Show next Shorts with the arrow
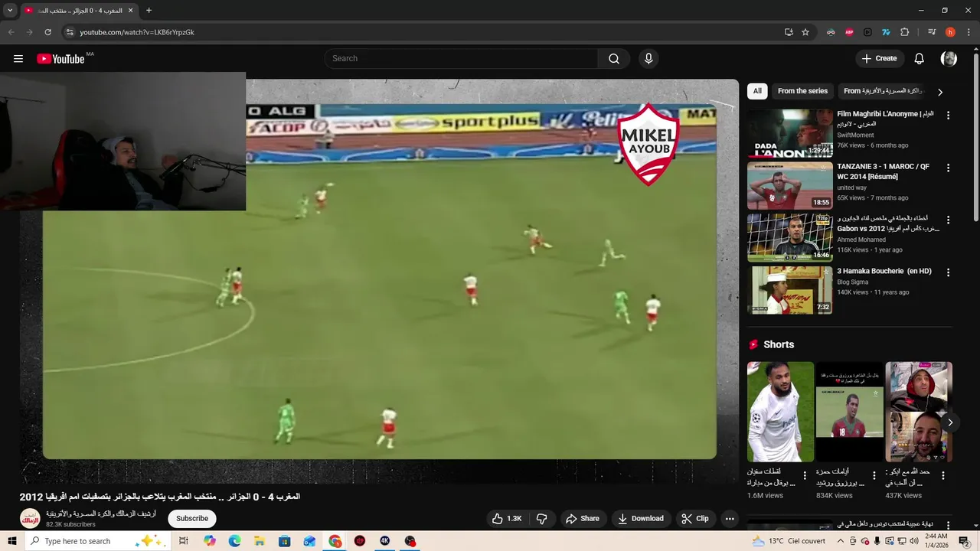The image size is (980, 551). (x=949, y=422)
